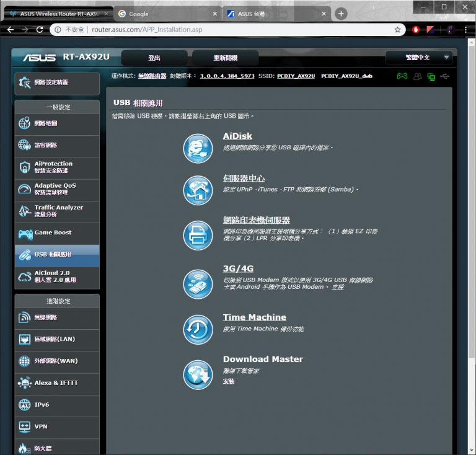The width and height of the screenshot is (476, 455).
Task: Click the WAN globe sidebar icon
Action: coord(24,361)
